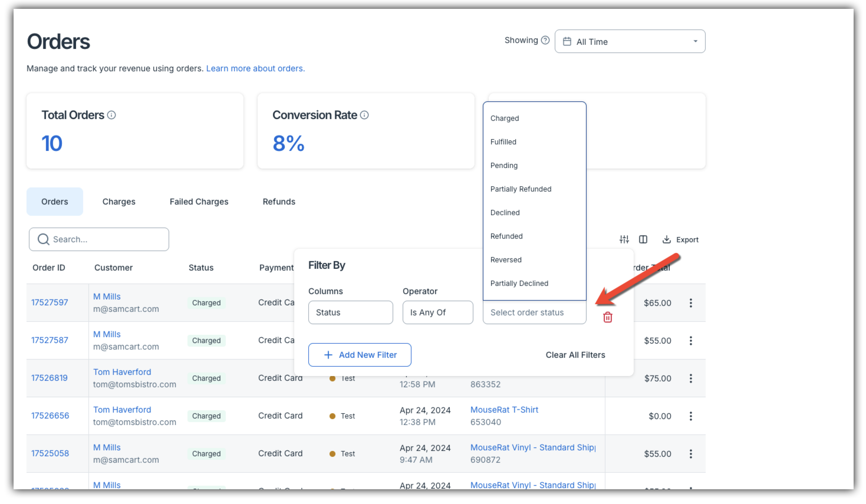Click the red trash delete filter icon
This screenshot has width=866, height=504.
pos(607,317)
